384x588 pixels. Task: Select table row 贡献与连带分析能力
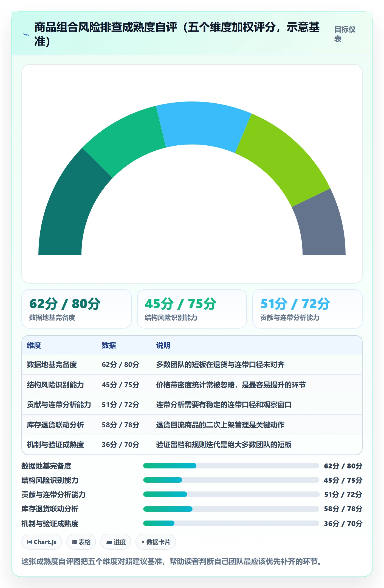(x=192, y=405)
